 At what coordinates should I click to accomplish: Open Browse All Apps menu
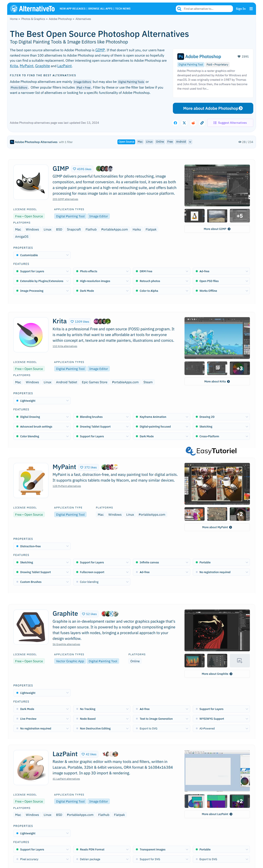100,9
